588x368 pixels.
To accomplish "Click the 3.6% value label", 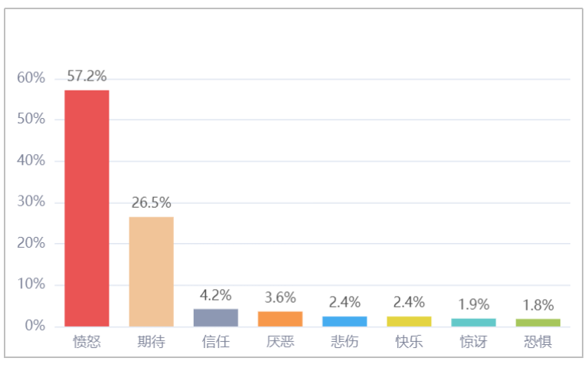I will 280,297.
